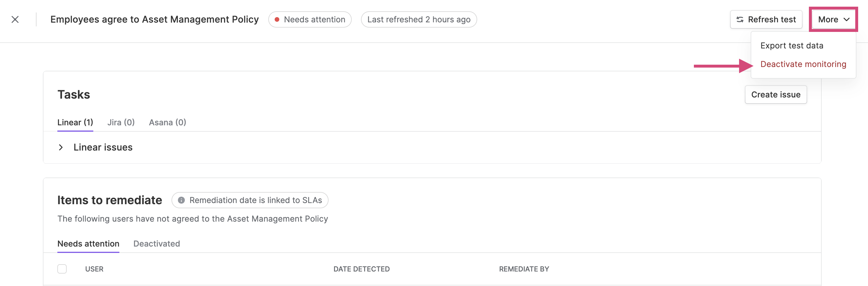Click the Create issue button
The width and height of the screenshot is (868, 286).
tap(776, 95)
